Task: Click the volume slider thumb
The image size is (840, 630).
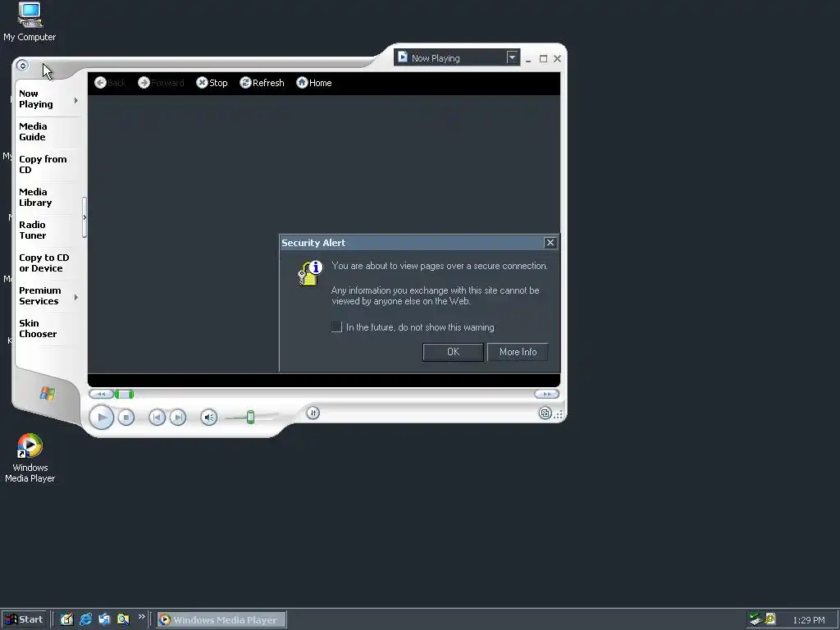Action: (250, 417)
